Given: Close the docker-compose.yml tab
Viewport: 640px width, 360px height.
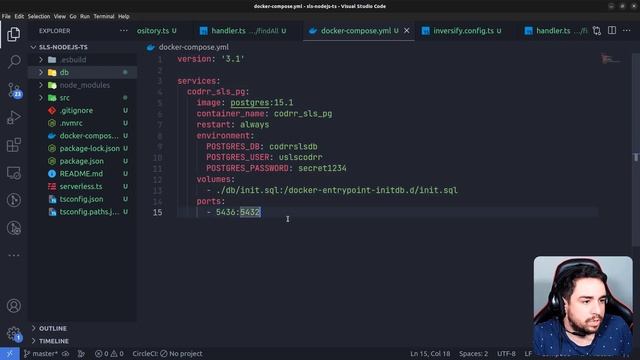Looking at the screenshot, I should [407, 31].
